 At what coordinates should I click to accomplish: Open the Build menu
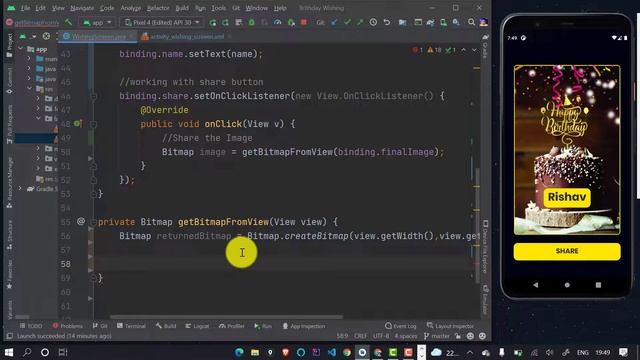click(182, 8)
